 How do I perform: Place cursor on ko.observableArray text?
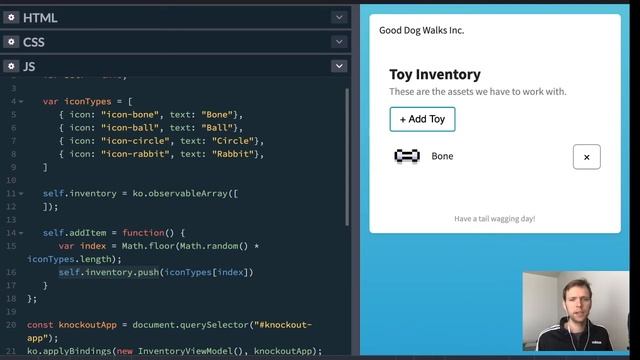(180, 193)
